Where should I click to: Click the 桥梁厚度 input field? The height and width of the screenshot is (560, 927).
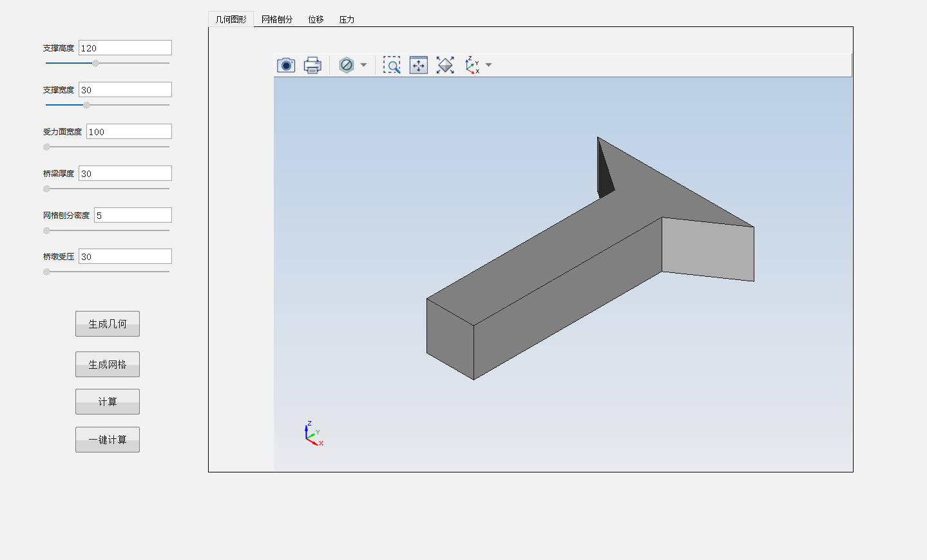pos(125,173)
